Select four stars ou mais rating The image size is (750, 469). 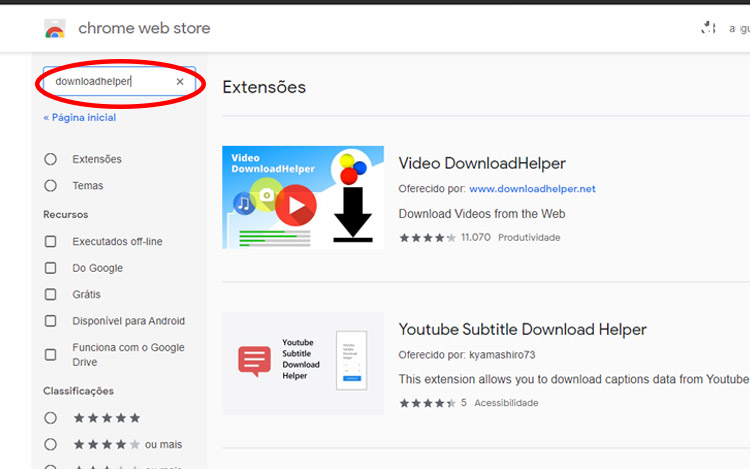(x=51, y=445)
